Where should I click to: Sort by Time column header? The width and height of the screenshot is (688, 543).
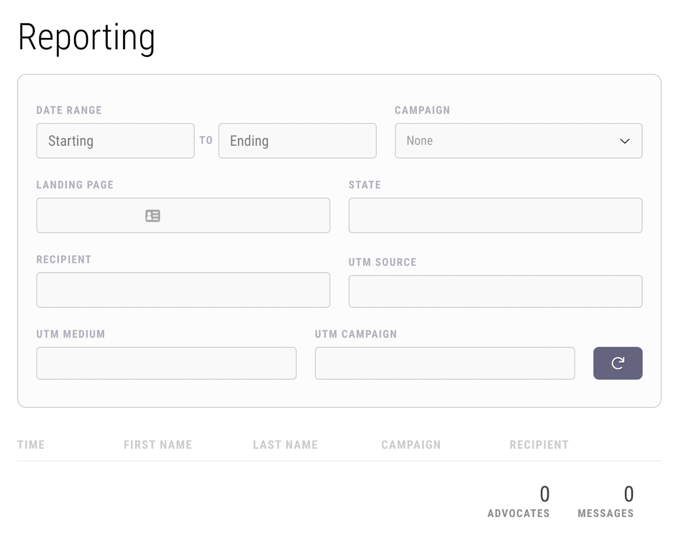coord(31,445)
